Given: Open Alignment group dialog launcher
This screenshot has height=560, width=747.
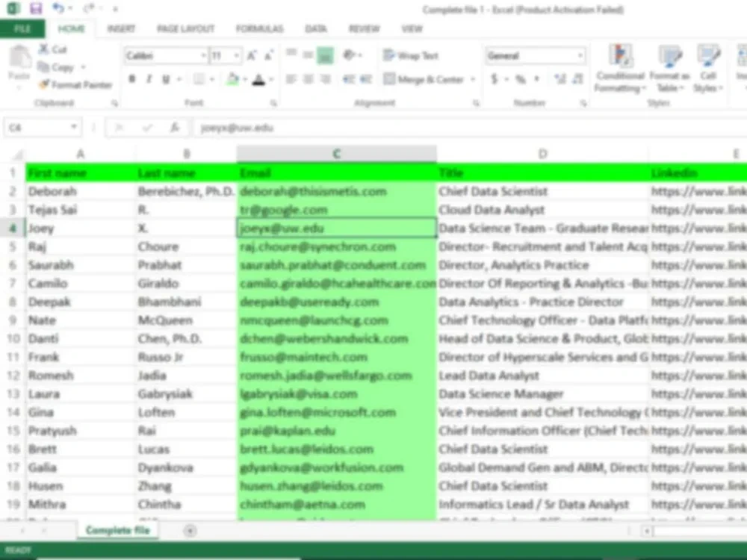Looking at the screenshot, I should 475,103.
